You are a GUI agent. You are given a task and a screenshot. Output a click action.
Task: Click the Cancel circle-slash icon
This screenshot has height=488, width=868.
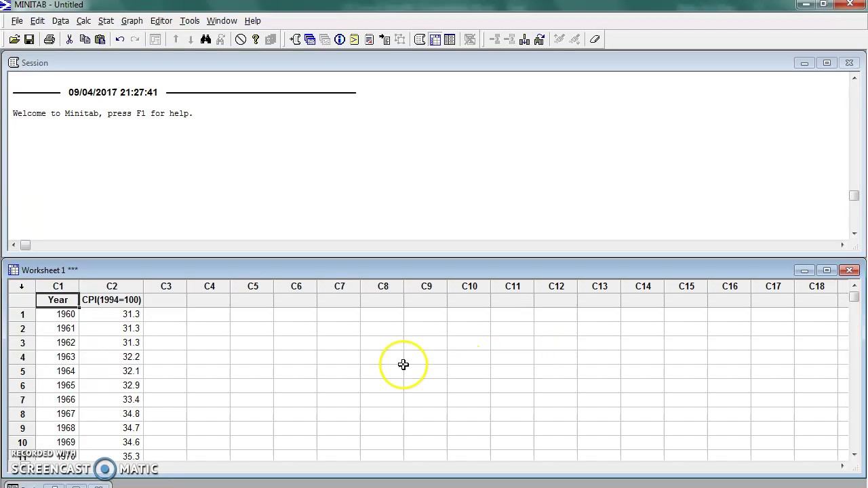point(241,39)
